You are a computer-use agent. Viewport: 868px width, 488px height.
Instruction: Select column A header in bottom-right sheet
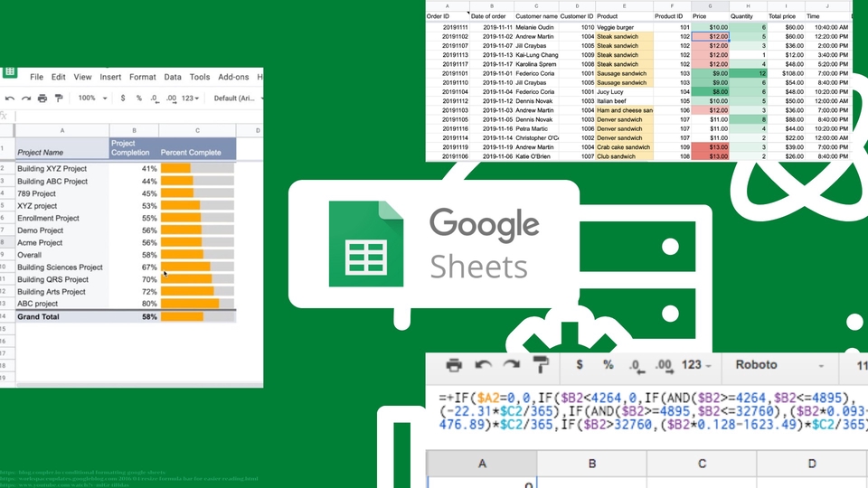tap(482, 464)
